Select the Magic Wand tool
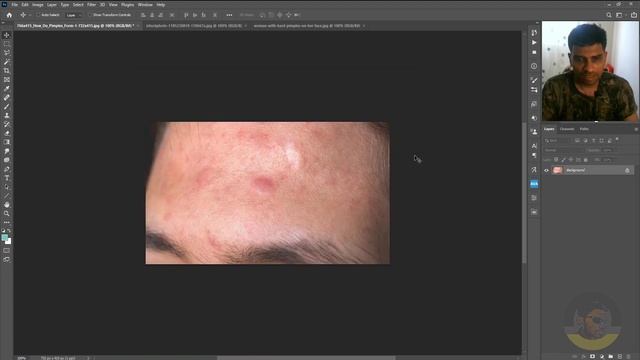The height and width of the screenshot is (360, 640). [x=7, y=62]
